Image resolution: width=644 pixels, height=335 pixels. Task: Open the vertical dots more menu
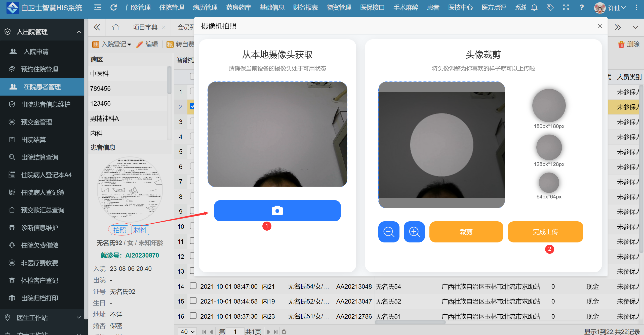coord(636,8)
